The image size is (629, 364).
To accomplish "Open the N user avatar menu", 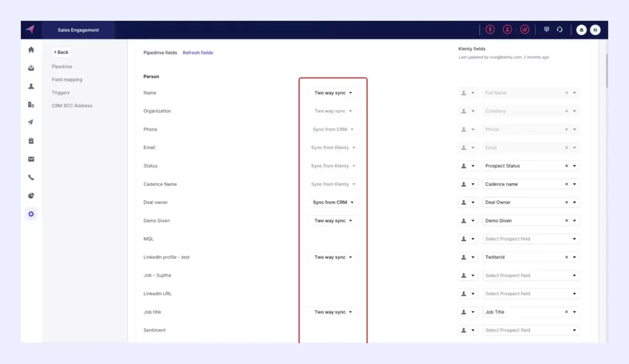I will pos(595,29).
